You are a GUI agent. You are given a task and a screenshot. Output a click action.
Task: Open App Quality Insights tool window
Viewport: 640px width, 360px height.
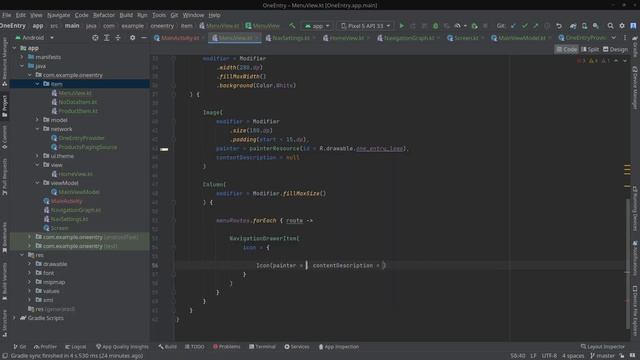point(122,347)
